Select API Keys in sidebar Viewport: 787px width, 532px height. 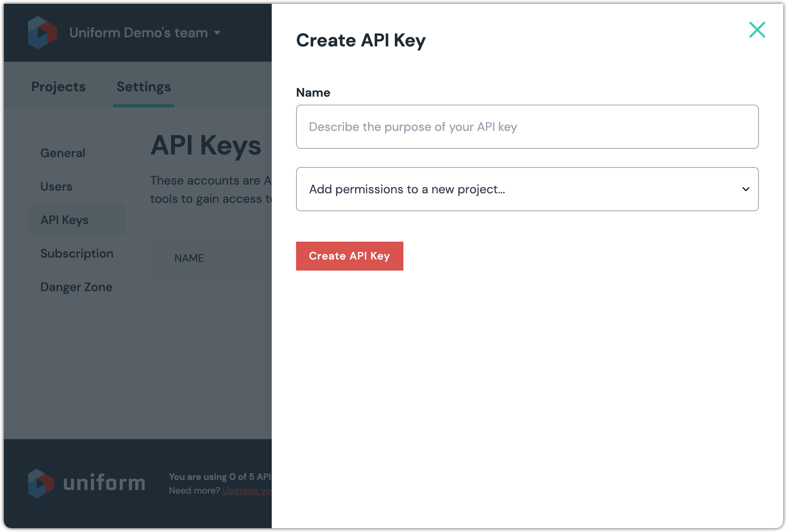click(x=65, y=220)
